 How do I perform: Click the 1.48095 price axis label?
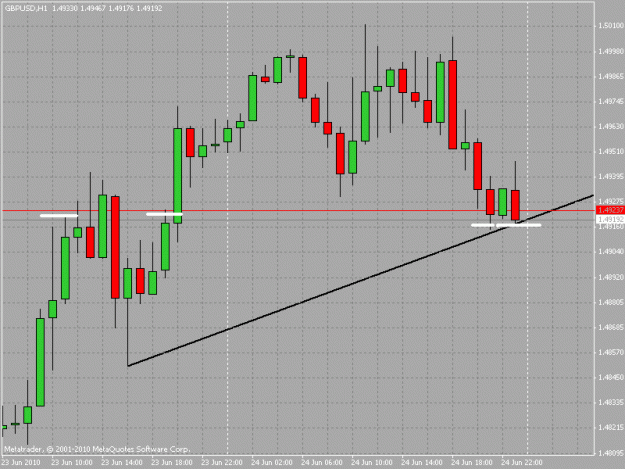pos(611,453)
